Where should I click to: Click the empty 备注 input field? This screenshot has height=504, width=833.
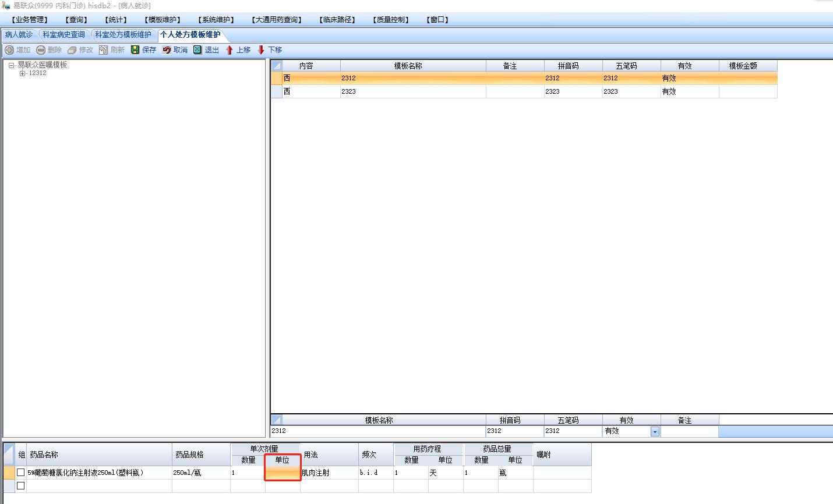click(690, 431)
